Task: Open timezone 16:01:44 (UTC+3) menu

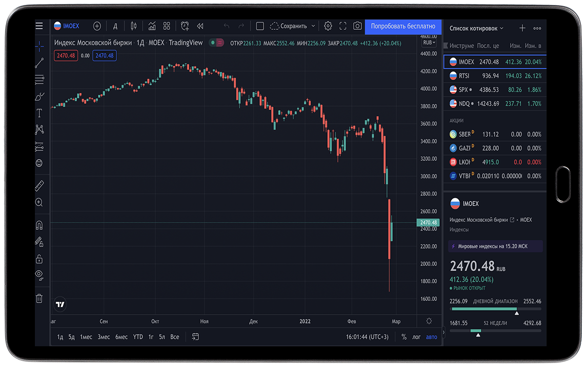Action: (367, 337)
